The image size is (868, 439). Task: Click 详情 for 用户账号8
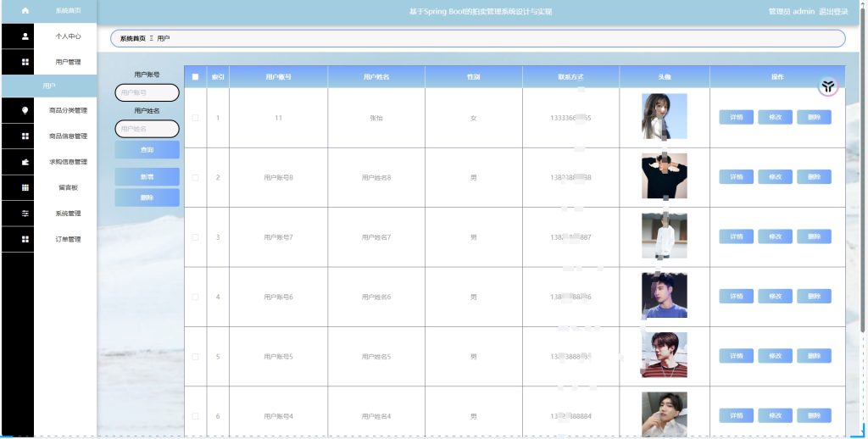(x=737, y=177)
